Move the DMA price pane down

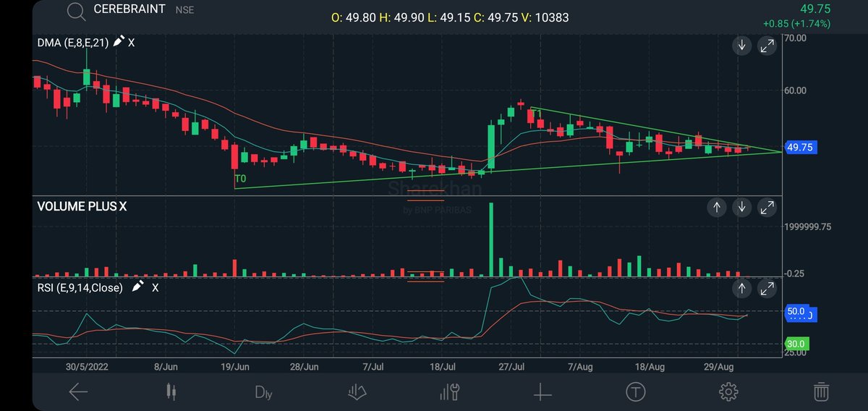[x=741, y=46]
